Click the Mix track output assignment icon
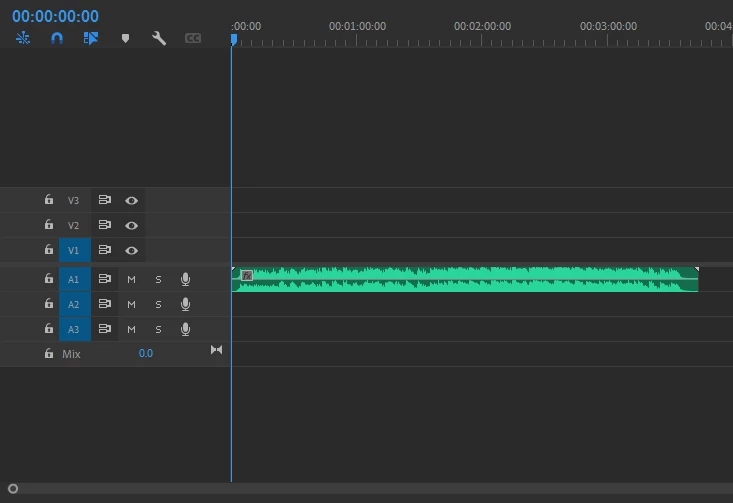Screen dimensions: 733x503 (x=216, y=350)
